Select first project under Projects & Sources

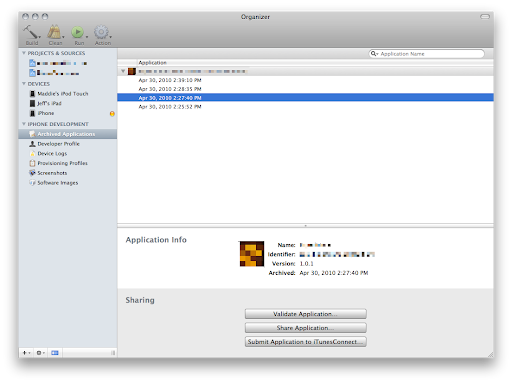(x=68, y=63)
